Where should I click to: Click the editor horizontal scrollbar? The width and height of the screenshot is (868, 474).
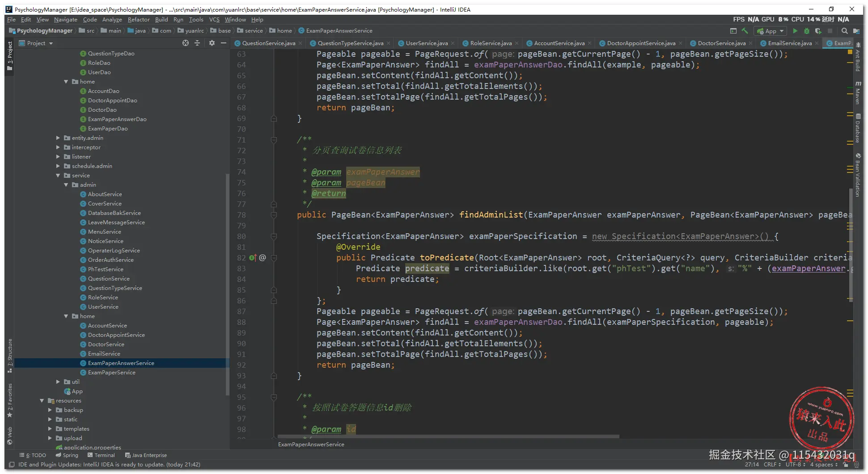click(x=448, y=436)
